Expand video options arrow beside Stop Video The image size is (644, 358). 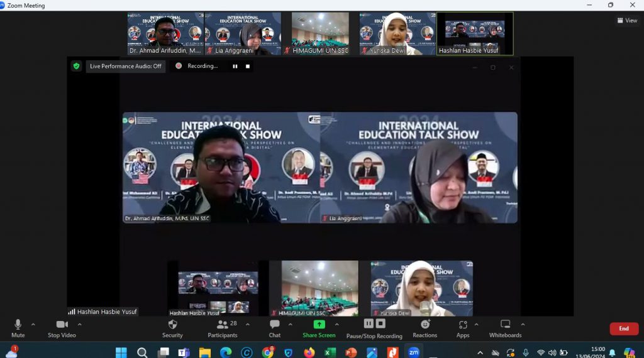pyautogui.click(x=80, y=324)
